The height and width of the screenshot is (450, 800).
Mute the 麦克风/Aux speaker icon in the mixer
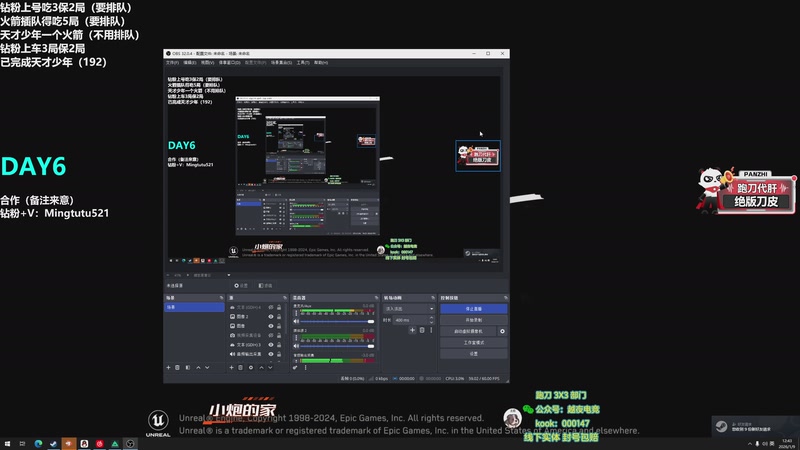tap(296, 321)
